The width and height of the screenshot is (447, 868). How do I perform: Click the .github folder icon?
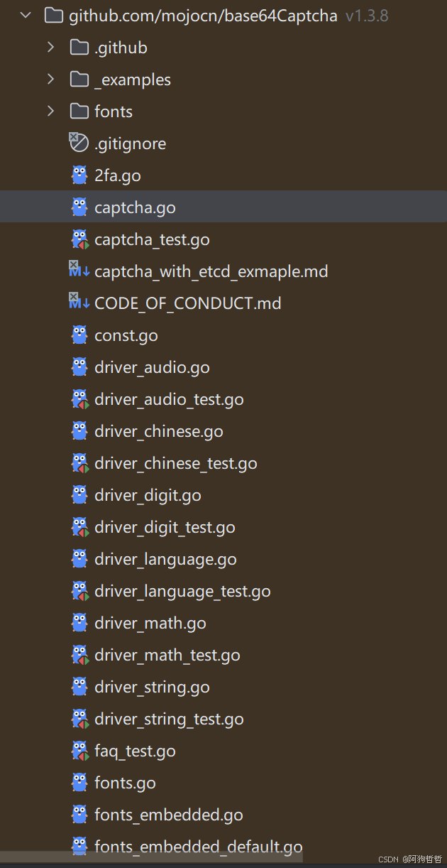79,47
